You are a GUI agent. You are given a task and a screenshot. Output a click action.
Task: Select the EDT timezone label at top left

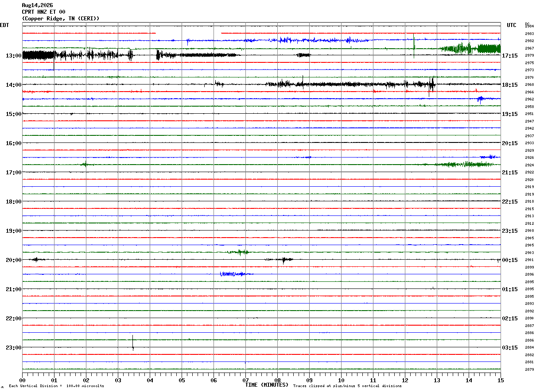click(x=4, y=25)
